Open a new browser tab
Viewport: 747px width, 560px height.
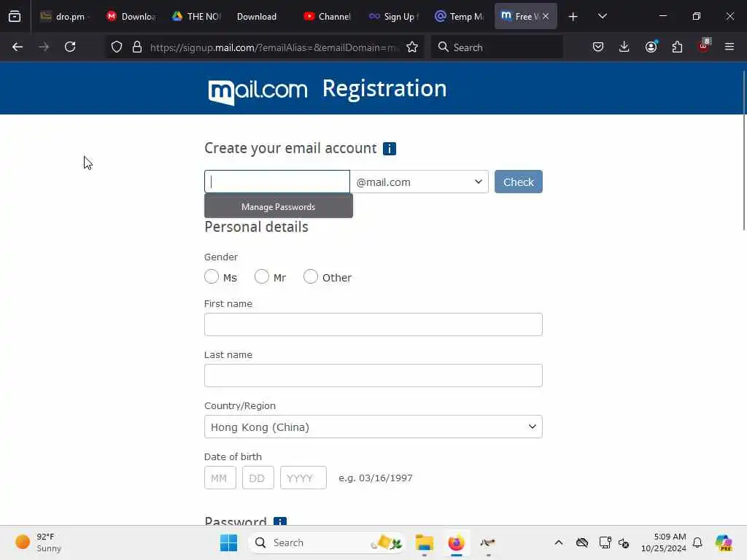pos(573,17)
